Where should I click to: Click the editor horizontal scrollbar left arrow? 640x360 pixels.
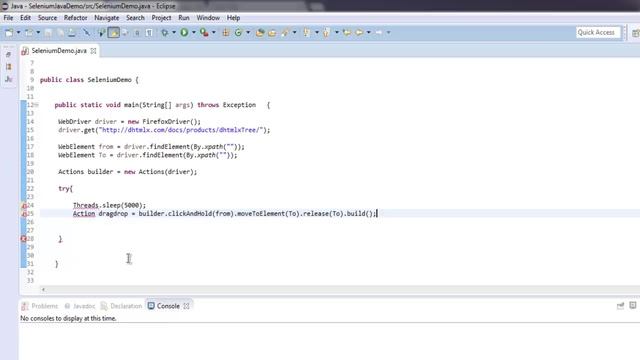[43, 290]
